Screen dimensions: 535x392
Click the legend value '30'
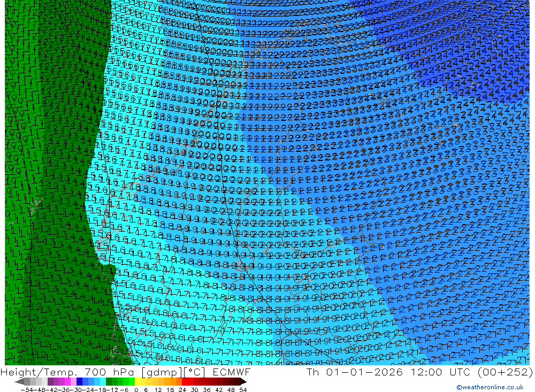195,390
